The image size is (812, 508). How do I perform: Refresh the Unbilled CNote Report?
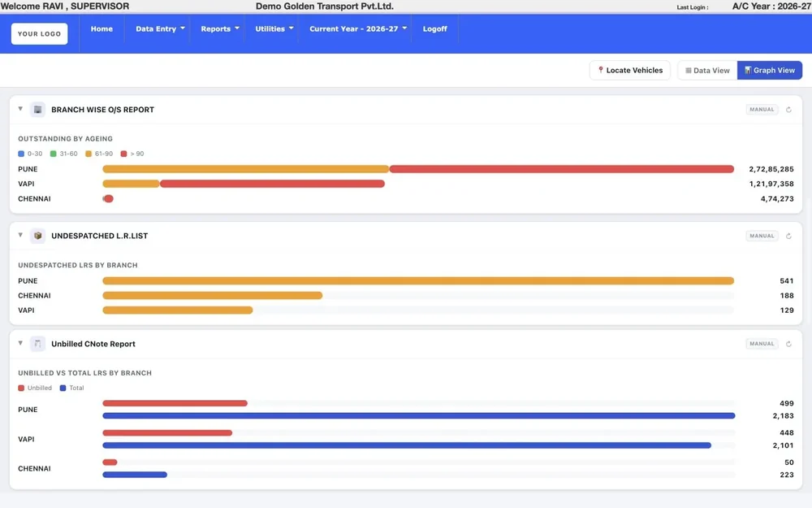click(788, 344)
